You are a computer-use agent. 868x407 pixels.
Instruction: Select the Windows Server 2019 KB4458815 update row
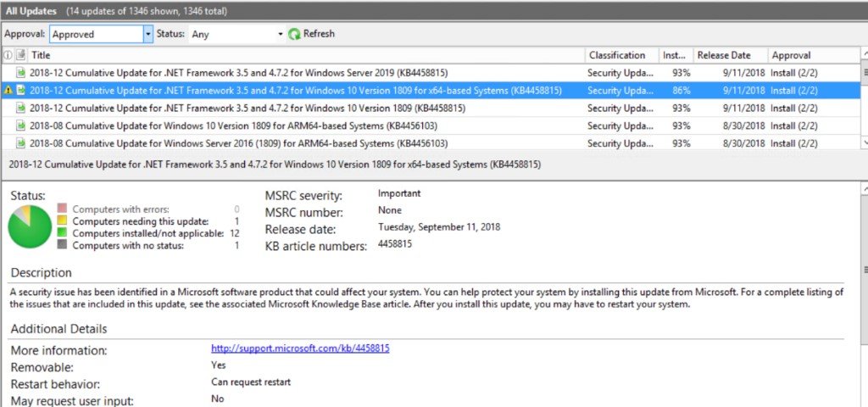coord(430,73)
